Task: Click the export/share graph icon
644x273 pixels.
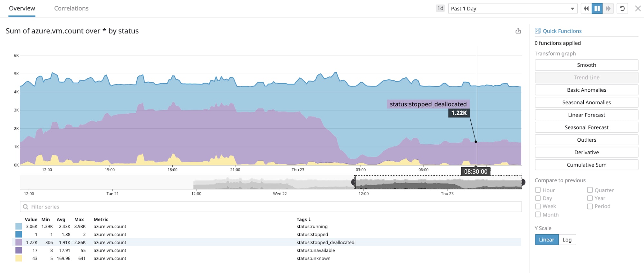Action: click(518, 31)
